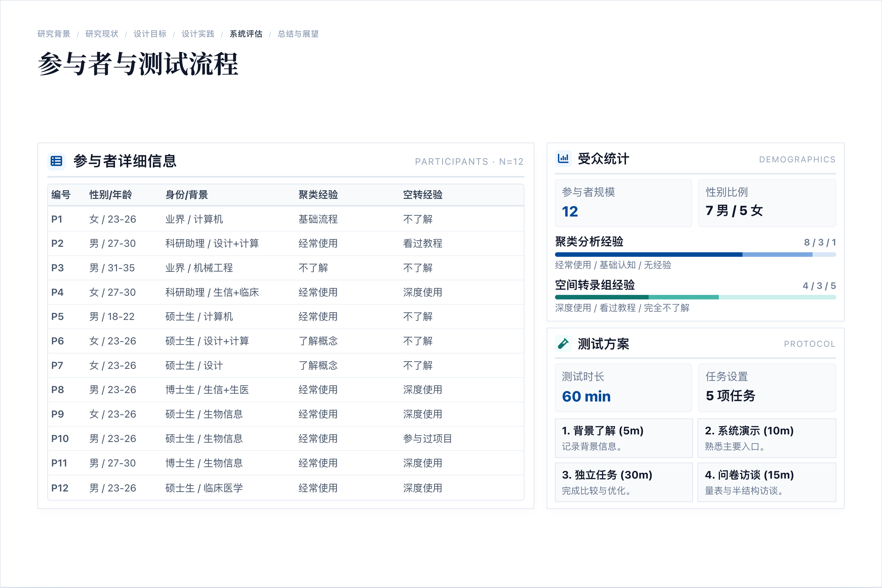The width and height of the screenshot is (882, 588).
Task: Jump to the 设计实践 breadcrumb
Action: pyautogui.click(x=198, y=34)
